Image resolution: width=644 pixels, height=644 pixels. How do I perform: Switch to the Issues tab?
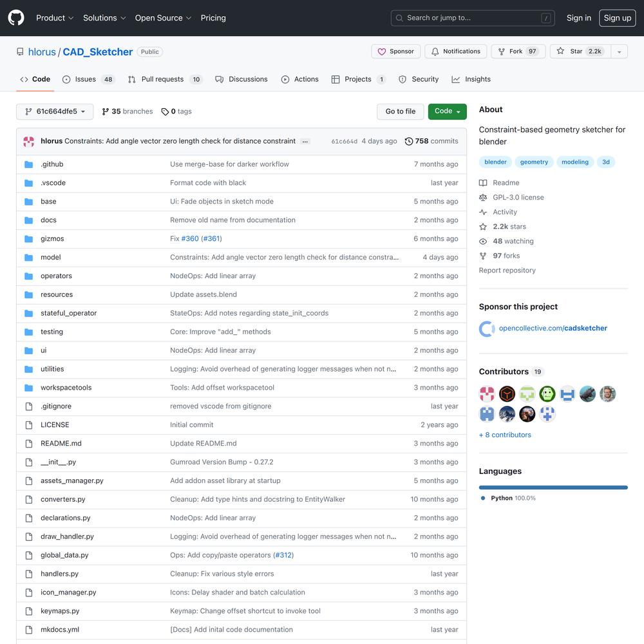88,79
